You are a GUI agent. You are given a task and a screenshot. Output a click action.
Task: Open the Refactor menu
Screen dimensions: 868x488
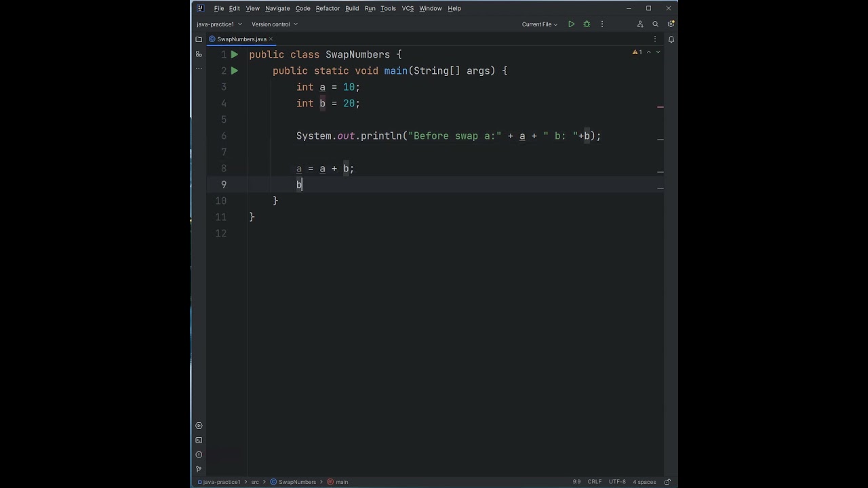tap(328, 8)
